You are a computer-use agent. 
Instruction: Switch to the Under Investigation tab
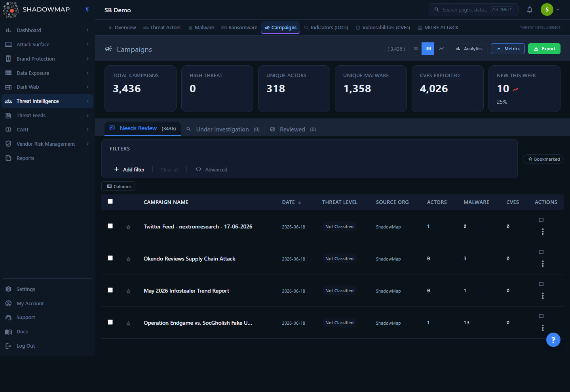point(223,129)
